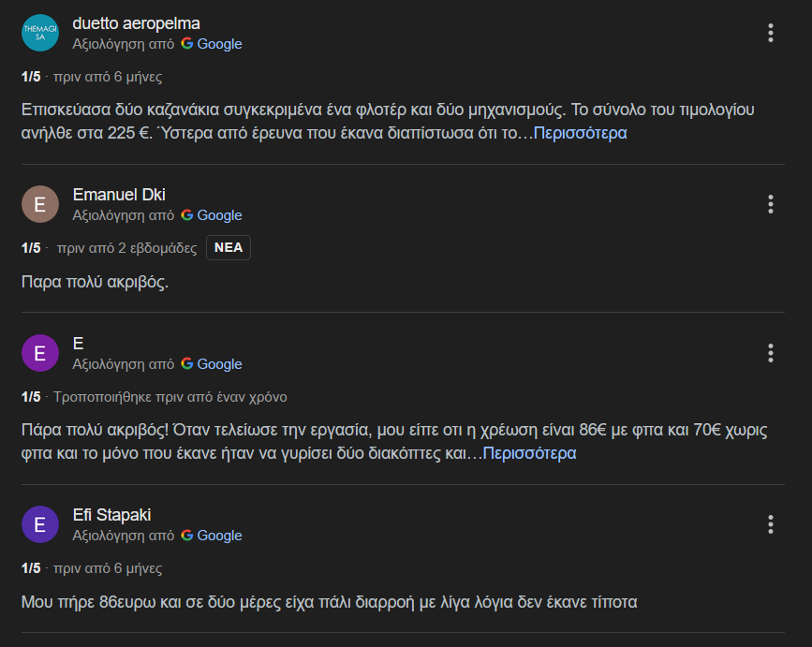Click Google link under reviewer E
This screenshot has width=812, height=647.
(x=219, y=364)
